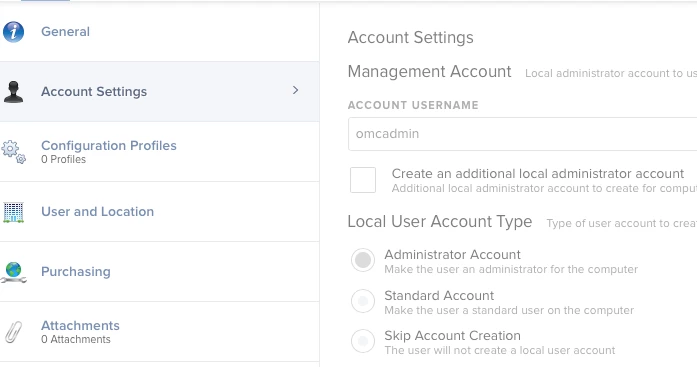Enable Create an additional local administrator account

(x=363, y=180)
